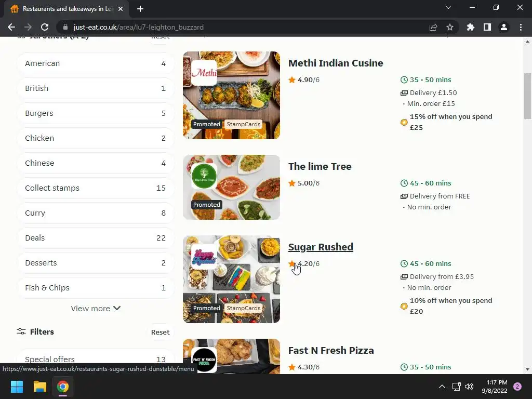Select the American cuisine filter
This screenshot has height=399, width=532.
(96, 63)
